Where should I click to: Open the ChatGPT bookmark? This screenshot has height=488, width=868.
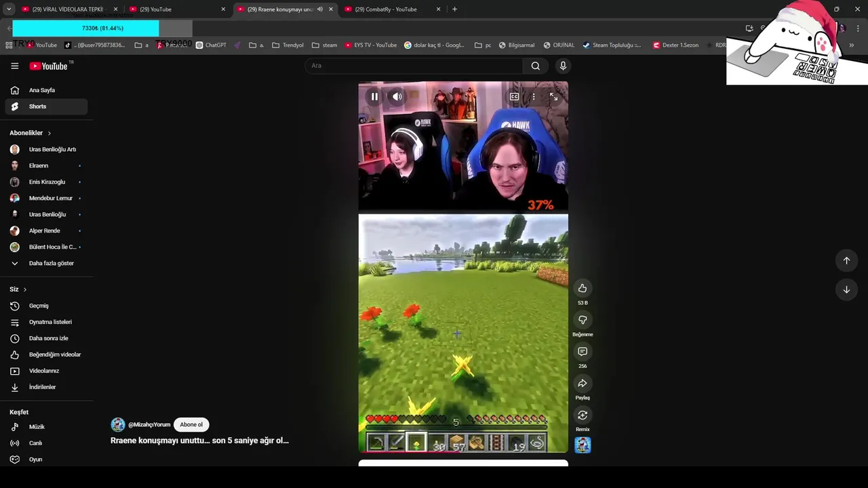click(211, 45)
